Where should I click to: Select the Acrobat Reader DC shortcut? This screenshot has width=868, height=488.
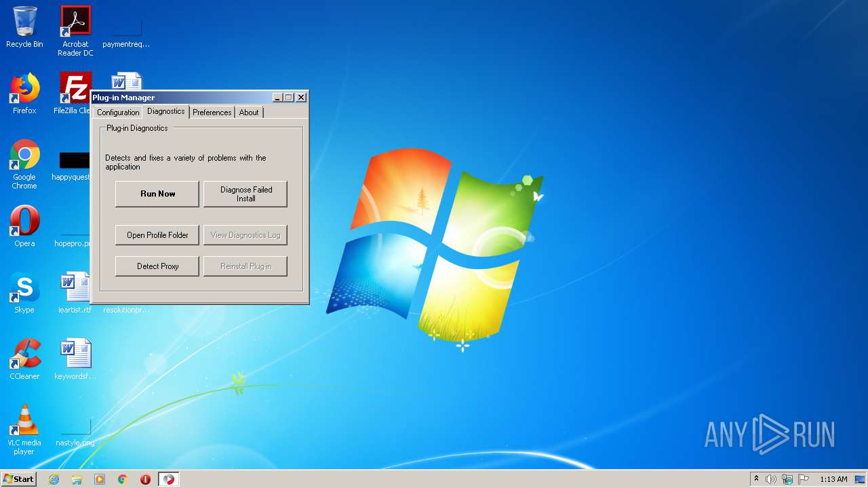pyautogui.click(x=75, y=31)
